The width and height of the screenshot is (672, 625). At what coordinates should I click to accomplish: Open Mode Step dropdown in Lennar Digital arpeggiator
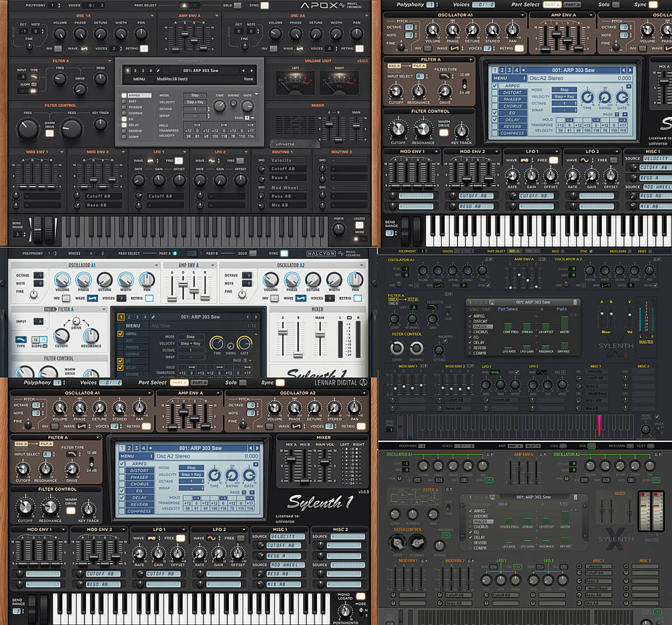[192, 468]
